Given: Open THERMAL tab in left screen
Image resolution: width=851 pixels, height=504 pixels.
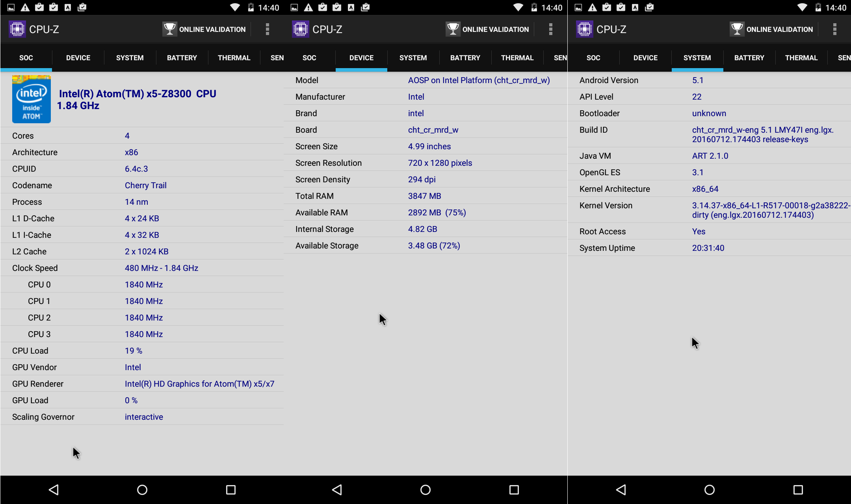Looking at the screenshot, I should [234, 58].
